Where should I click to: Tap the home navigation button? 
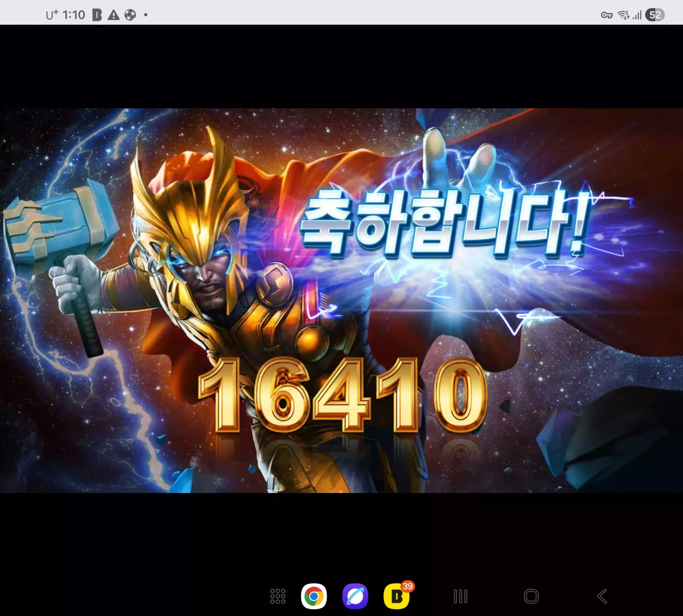[531, 596]
